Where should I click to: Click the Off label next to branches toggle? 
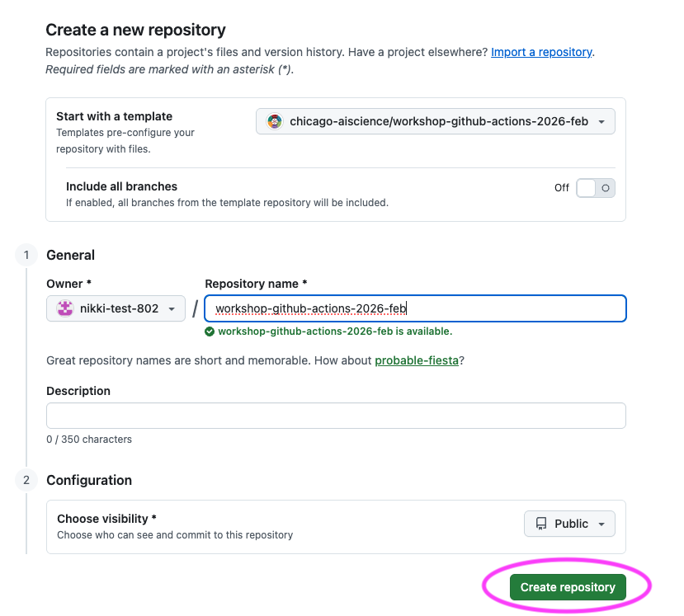click(x=562, y=187)
